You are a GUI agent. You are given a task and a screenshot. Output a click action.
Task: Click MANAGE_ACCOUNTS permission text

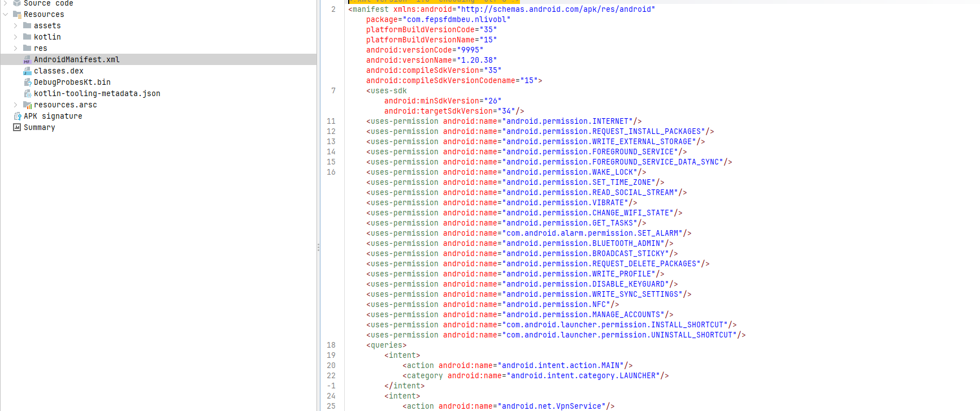626,314
